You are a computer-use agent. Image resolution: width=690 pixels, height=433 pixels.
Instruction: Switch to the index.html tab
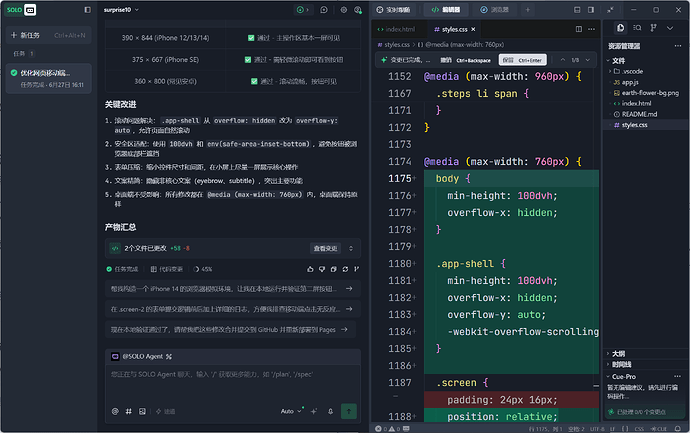tap(396, 29)
